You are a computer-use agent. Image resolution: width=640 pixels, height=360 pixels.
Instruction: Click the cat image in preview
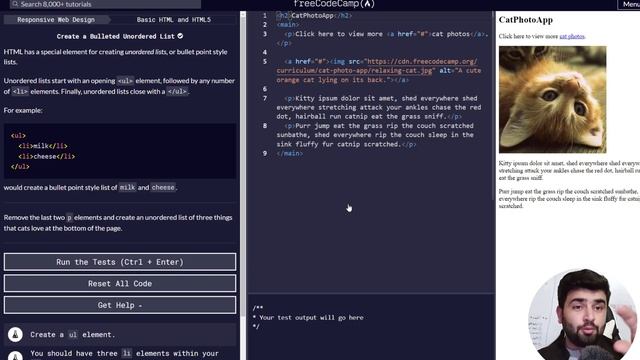[552, 100]
